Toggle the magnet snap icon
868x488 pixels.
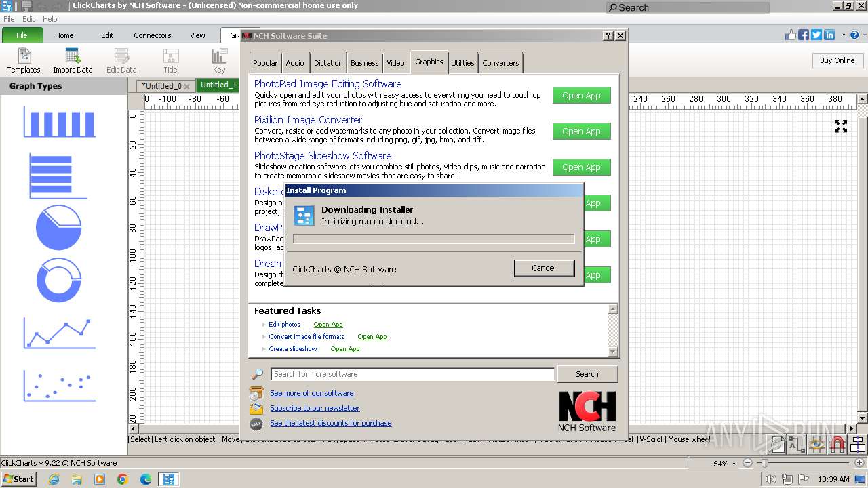pyautogui.click(x=838, y=445)
